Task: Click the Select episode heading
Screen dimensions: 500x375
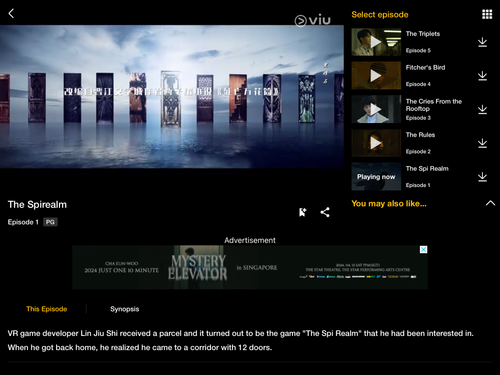Action: click(380, 15)
